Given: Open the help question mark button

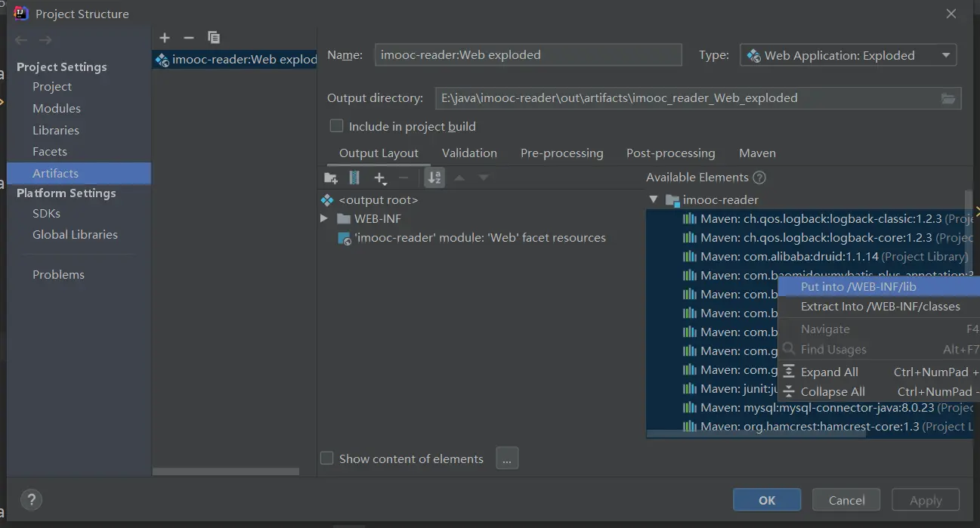Looking at the screenshot, I should pyautogui.click(x=31, y=499).
